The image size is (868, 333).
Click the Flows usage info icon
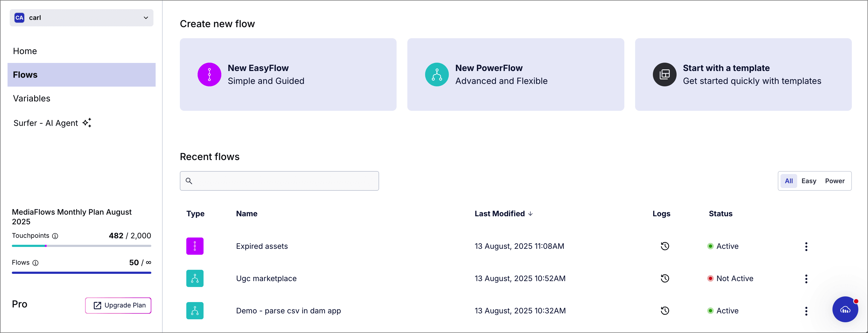point(35,263)
